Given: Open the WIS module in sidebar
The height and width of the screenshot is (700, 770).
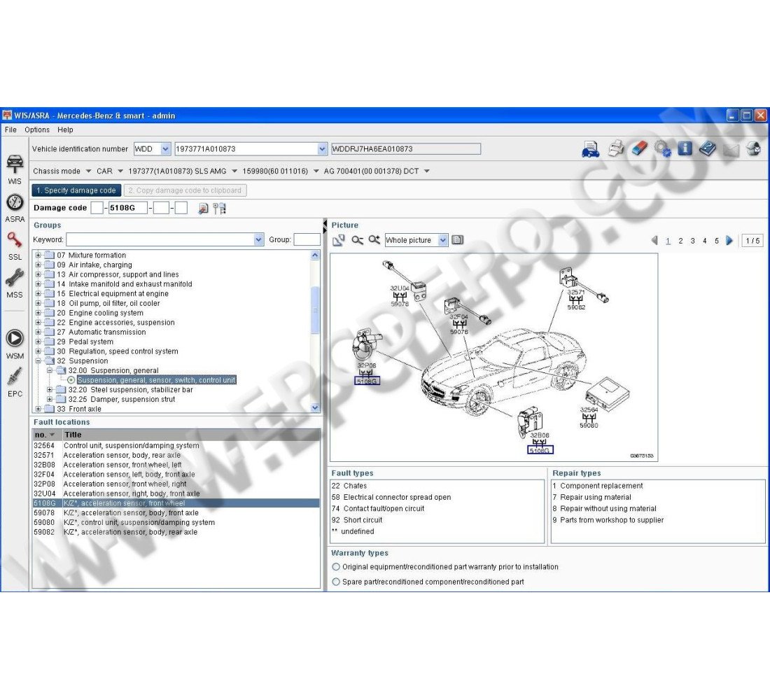Looking at the screenshot, I should pos(15,169).
